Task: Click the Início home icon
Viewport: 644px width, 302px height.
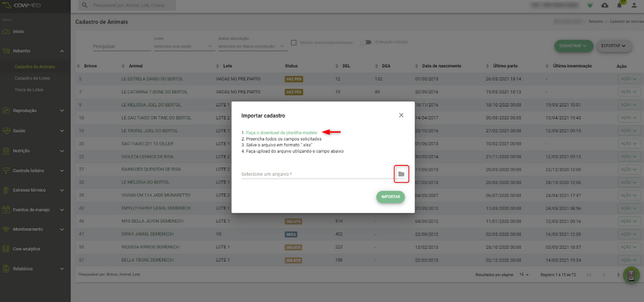Action: (6, 32)
